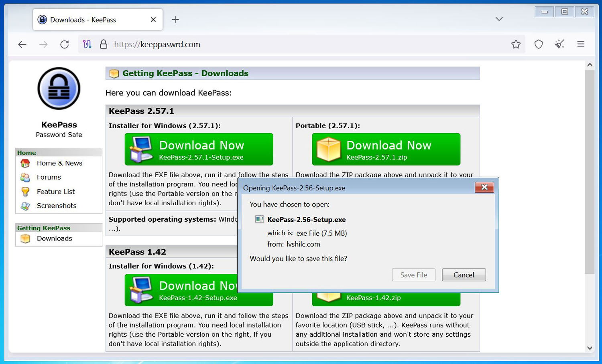Close the browser window

point(585,12)
